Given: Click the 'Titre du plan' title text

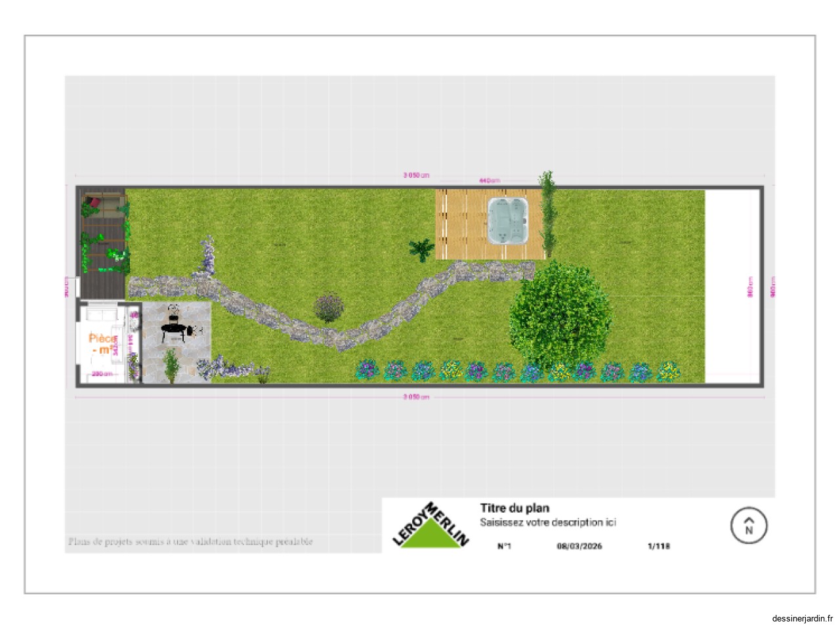Looking at the screenshot, I should (x=514, y=508).
